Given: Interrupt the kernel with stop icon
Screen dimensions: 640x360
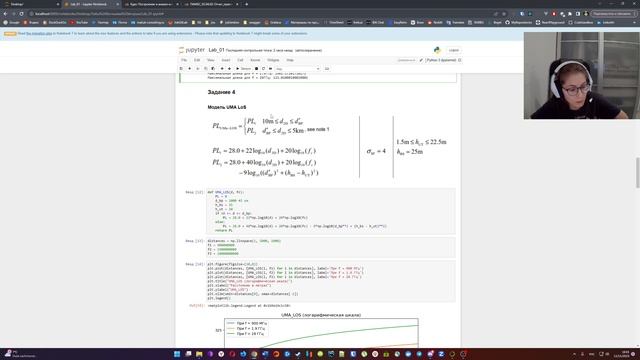Looking at the screenshot, I should [256, 69].
